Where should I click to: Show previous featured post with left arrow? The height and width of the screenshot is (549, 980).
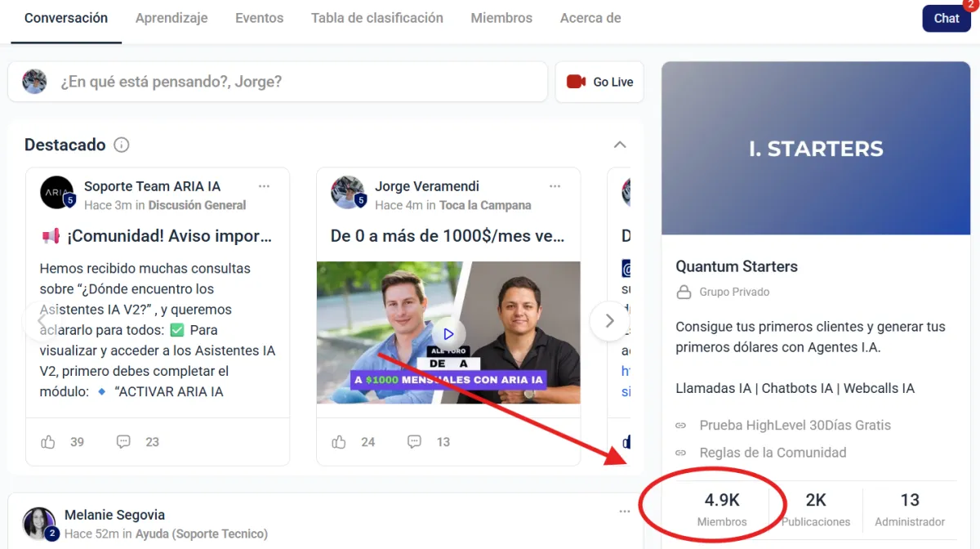tap(41, 321)
